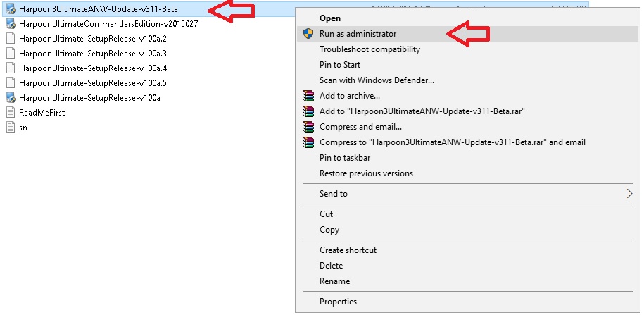
Task: Choose Scan with Windows Defender
Action: pos(377,80)
